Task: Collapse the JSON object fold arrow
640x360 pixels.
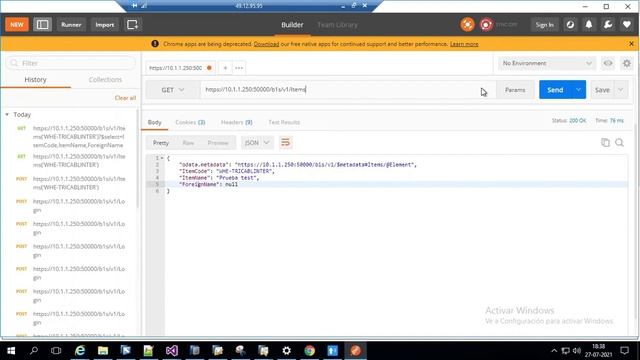Action: click(162, 158)
